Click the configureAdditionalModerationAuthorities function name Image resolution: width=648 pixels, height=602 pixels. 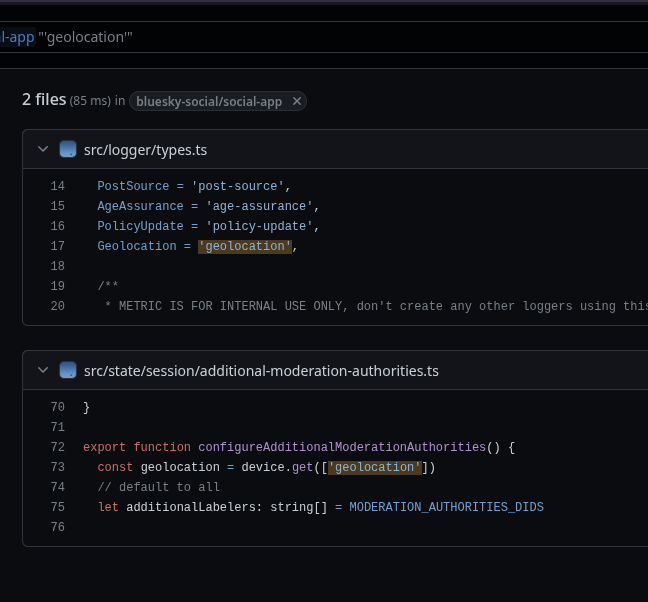pos(342,447)
